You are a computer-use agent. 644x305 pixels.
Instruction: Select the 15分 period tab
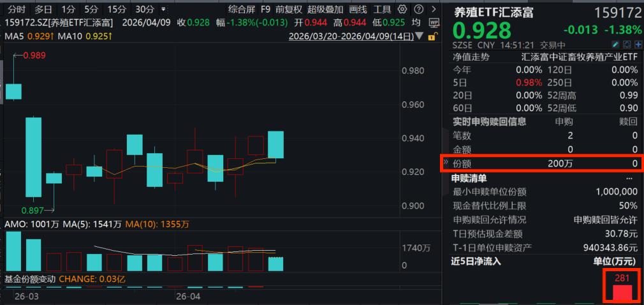click(117, 10)
